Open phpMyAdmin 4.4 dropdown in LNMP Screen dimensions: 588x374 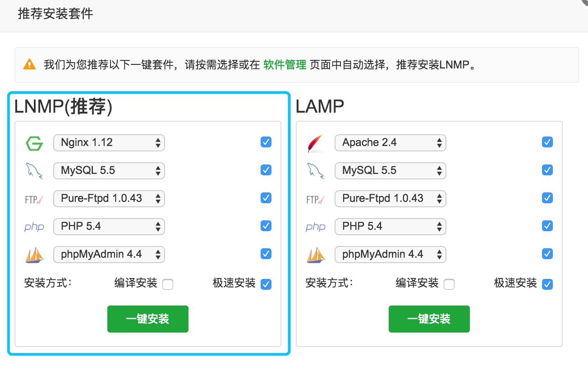coord(109,255)
